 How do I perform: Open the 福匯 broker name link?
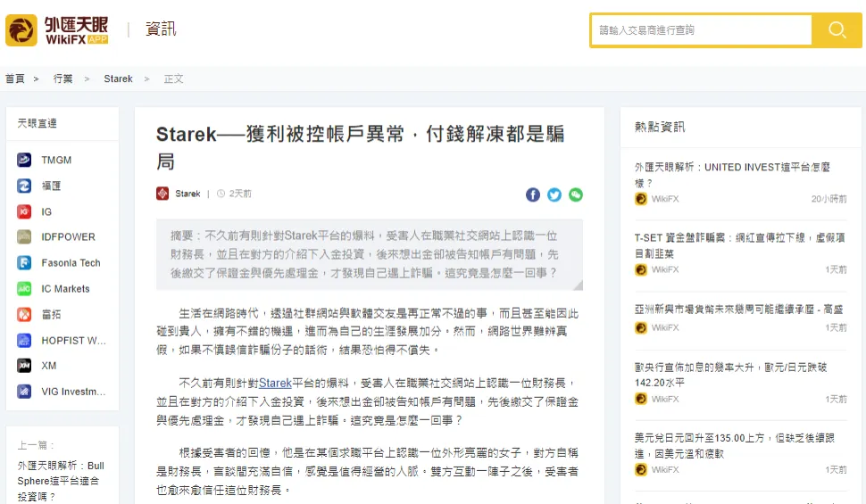pos(52,186)
